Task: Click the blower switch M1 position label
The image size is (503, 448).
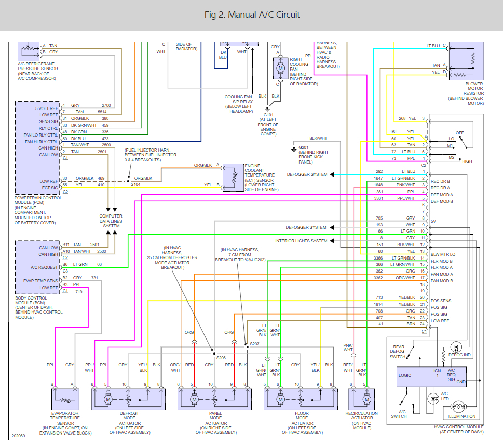Action: (450, 145)
